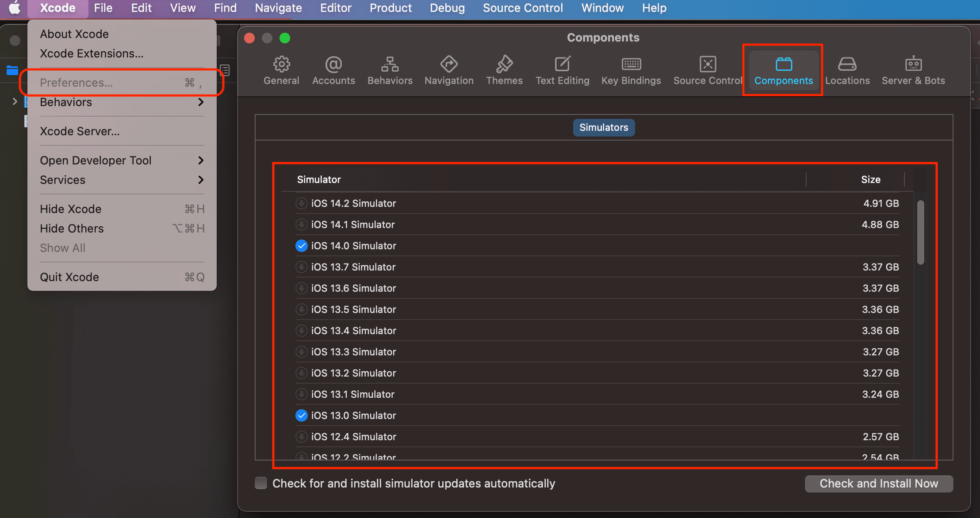Open the Apple menu
980x518 pixels.
[x=15, y=8]
